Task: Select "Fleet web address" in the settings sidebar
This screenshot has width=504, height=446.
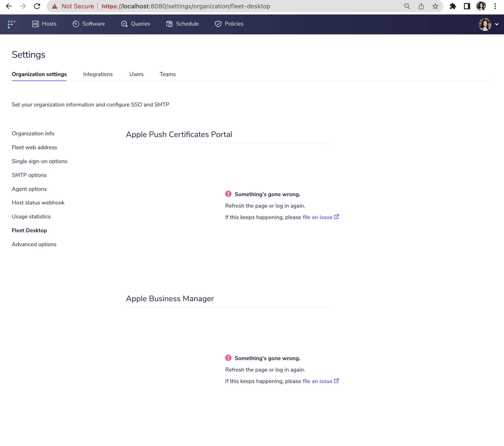Action: click(34, 147)
